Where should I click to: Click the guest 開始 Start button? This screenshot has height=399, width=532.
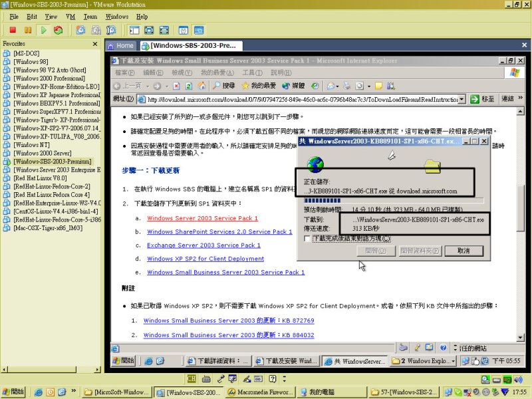(124, 360)
